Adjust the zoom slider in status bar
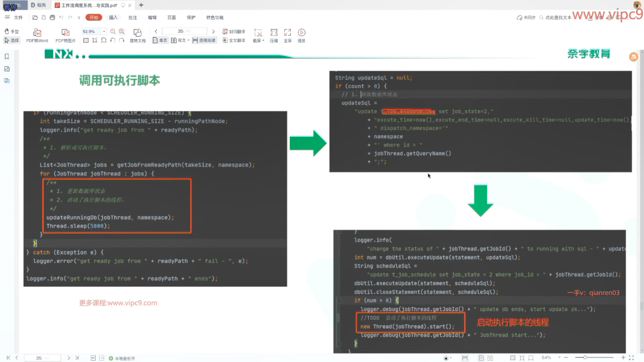 point(585,358)
